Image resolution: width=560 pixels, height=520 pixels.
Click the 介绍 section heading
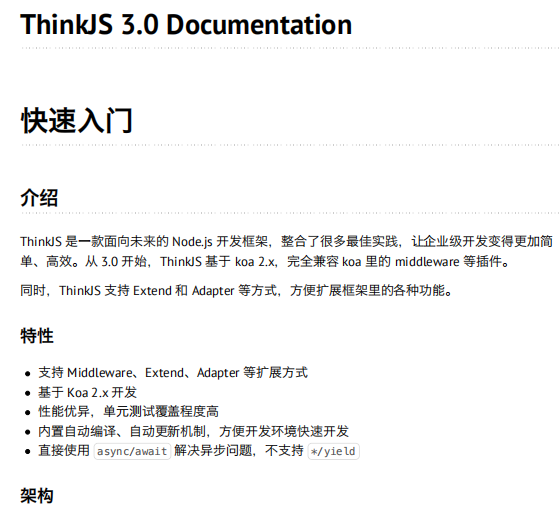[x=39, y=198]
